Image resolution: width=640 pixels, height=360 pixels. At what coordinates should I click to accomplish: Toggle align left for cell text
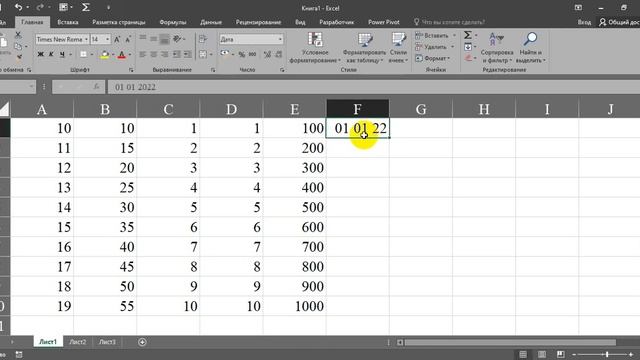(x=142, y=54)
